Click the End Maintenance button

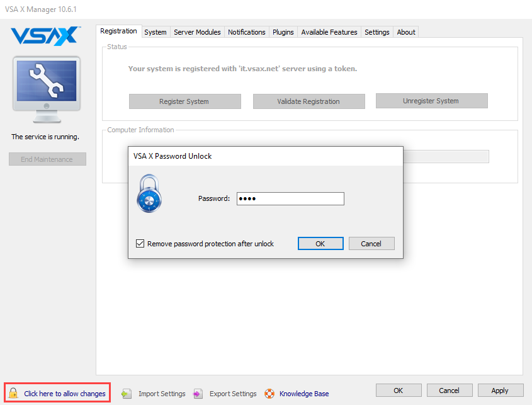click(47, 159)
